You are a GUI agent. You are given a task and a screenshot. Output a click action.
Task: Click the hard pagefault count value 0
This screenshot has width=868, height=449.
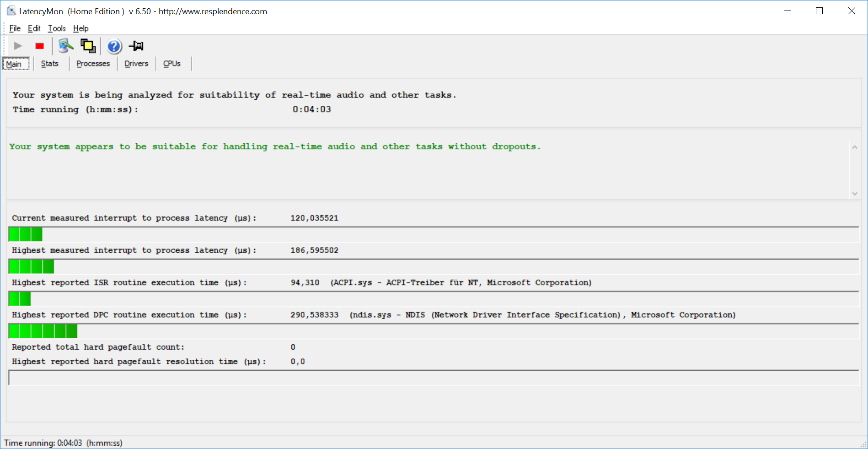[x=293, y=347]
